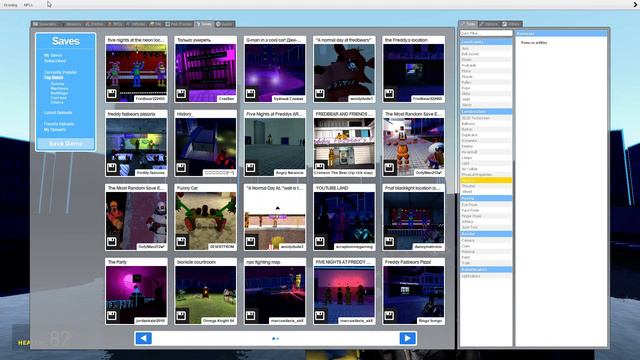The height and width of the screenshot is (360, 640).
Task: Open the NPCs menu in top bar
Action: click(x=28, y=5)
